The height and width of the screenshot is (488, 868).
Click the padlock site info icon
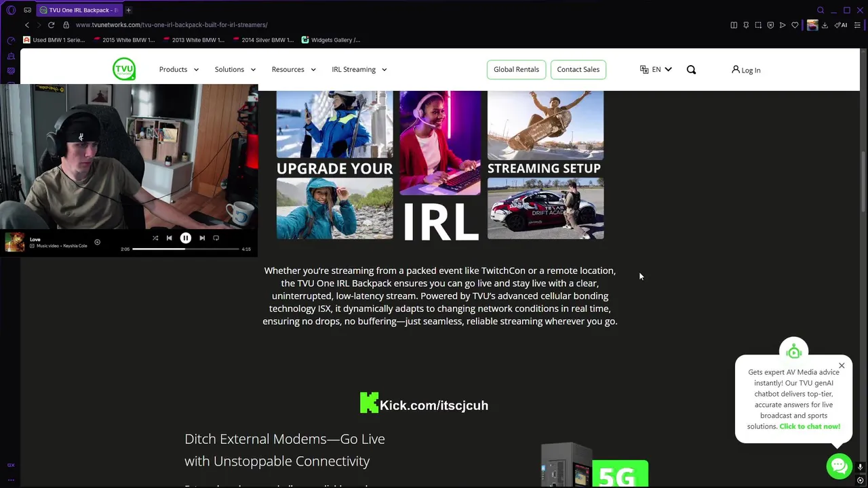pyautogui.click(x=66, y=25)
